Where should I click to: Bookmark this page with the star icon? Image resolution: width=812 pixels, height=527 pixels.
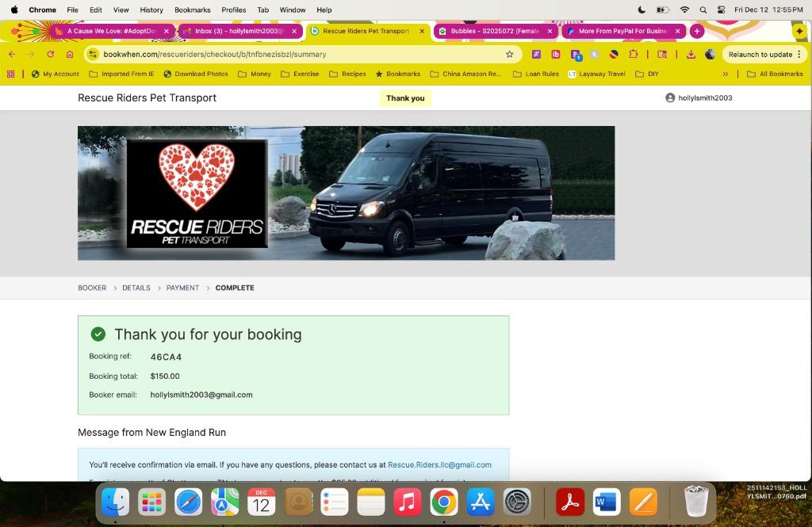coord(509,55)
